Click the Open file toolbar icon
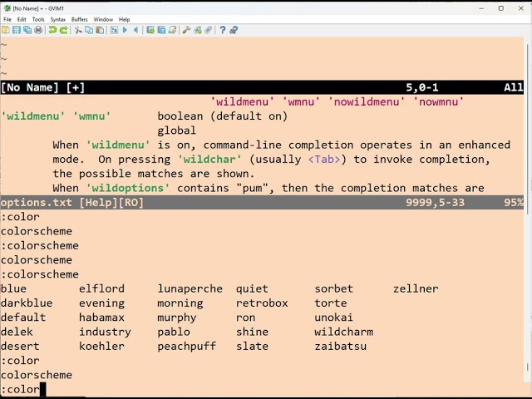The height and width of the screenshot is (399, 532). [x=6, y=30]
